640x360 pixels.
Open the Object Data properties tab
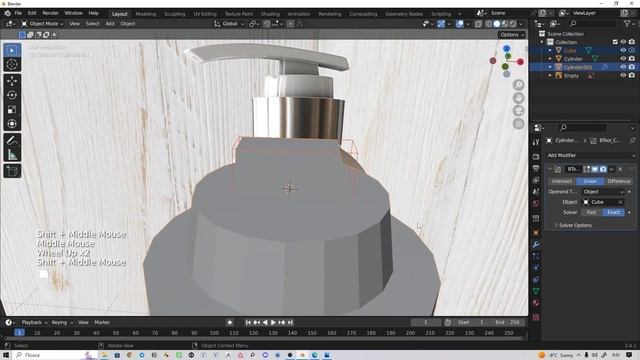536,291
